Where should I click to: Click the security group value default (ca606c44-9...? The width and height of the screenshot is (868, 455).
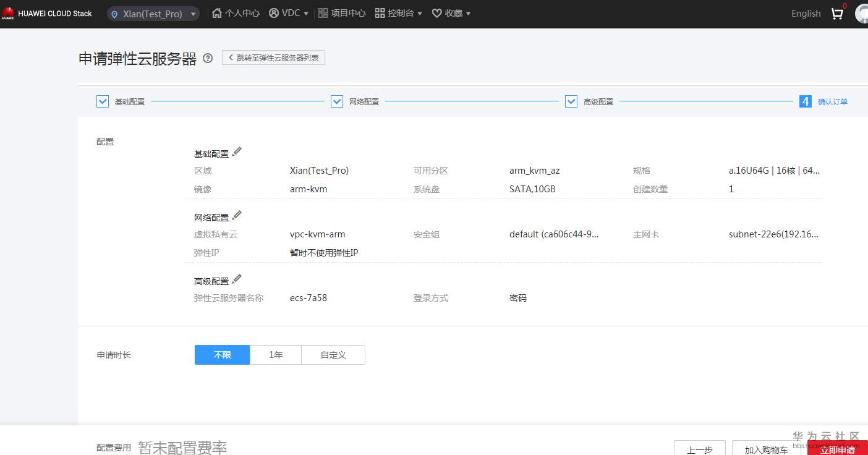tap(554, 234)
